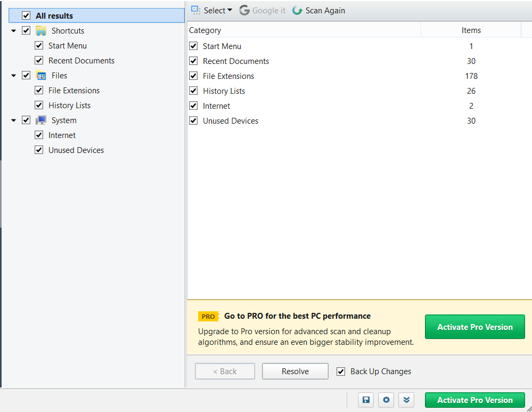
Task: Click Activate Pro Version in bottom bar
Action: [x=474, y=400]
